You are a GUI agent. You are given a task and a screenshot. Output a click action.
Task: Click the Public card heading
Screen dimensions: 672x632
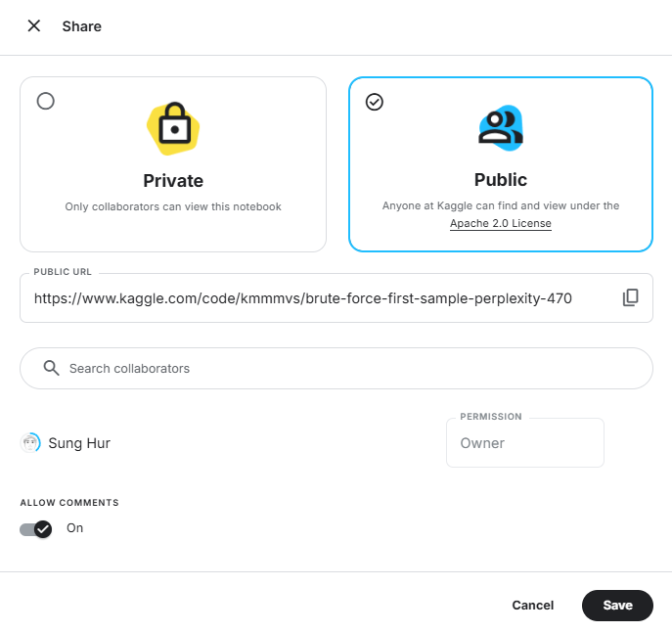pos(500,180)
